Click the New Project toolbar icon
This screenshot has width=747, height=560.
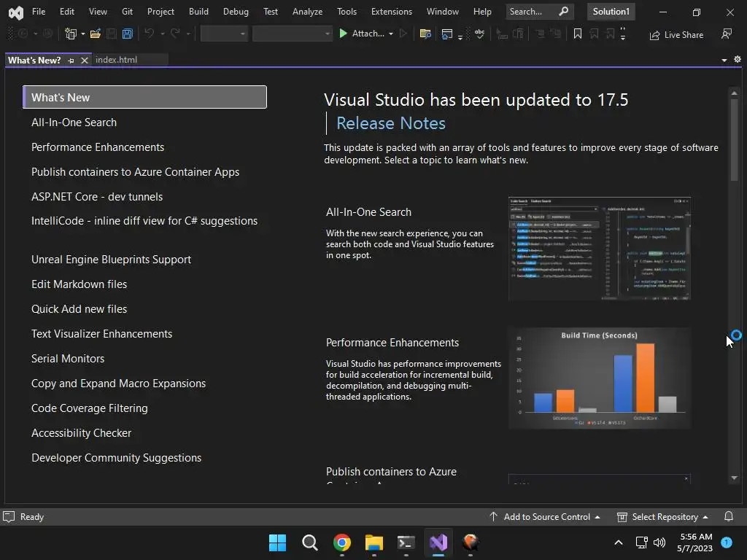(71, 34)
